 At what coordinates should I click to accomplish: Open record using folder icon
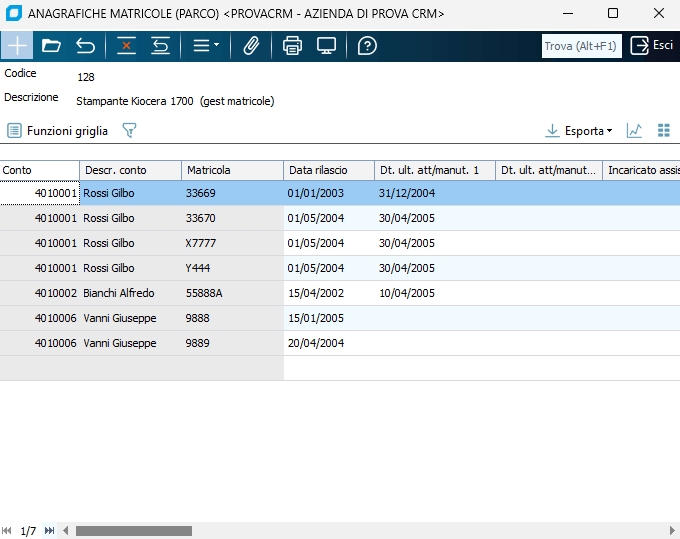tap(51, 46)
